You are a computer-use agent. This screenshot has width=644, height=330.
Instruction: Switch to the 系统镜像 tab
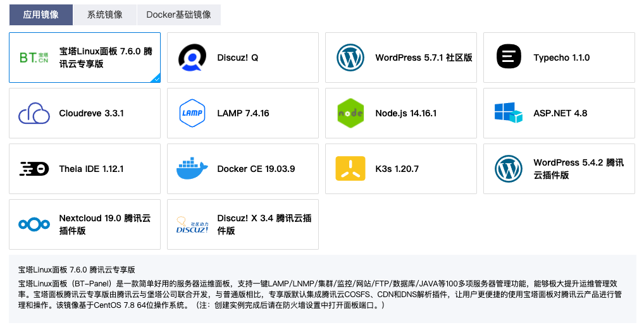(x=105, y=15)
